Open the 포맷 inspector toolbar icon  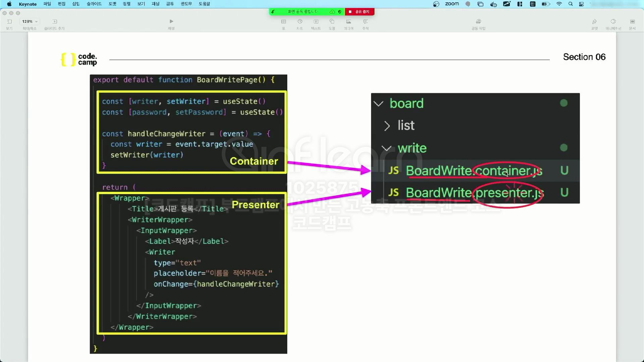coord(594,21)
